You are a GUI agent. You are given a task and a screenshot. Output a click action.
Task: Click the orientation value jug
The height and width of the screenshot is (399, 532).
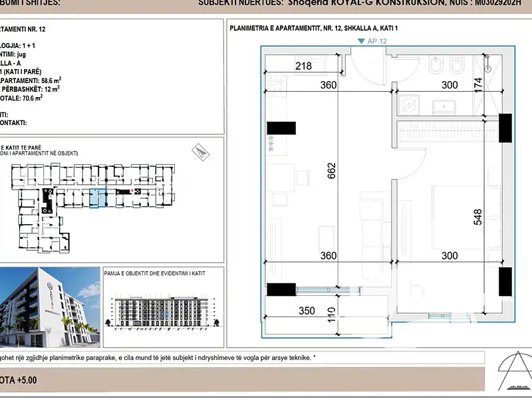21,55
